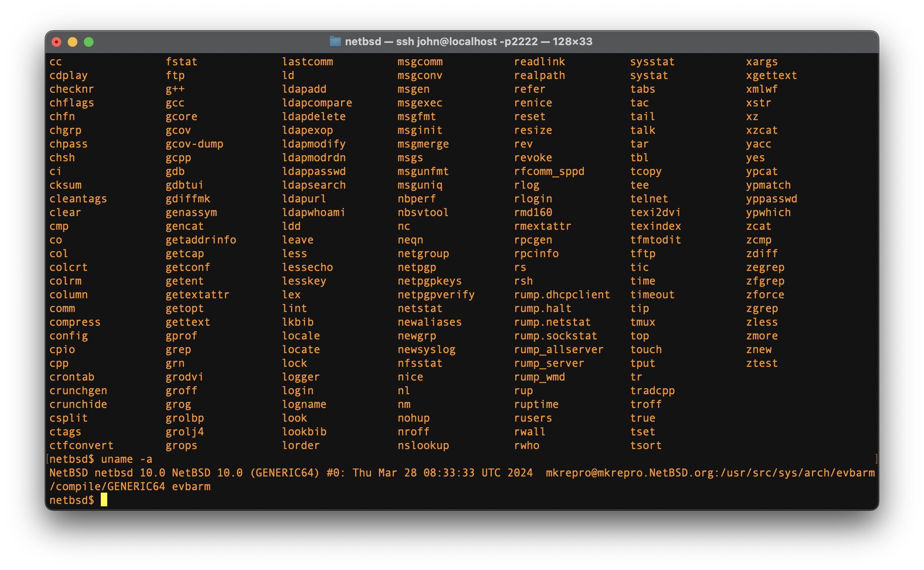Click 'ctfconvert' in the first column
Image resolution: width=924 pixels, height=570 pixels.
pyautogui.click(x=81, y=445)
